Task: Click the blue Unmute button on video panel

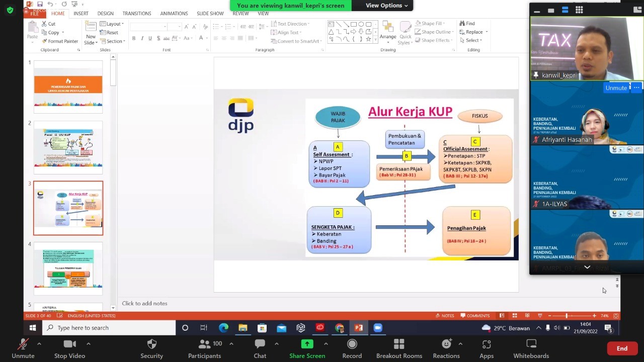Action: click(616, 87)
